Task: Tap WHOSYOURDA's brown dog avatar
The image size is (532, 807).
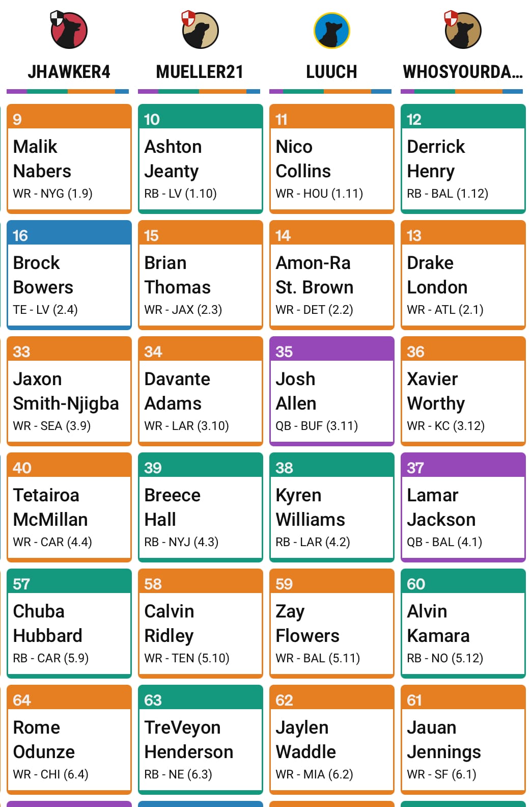Action: (464, 31)
